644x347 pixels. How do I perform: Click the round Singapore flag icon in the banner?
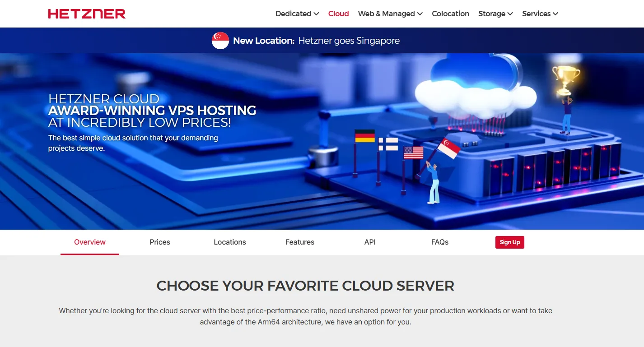[220, 41]
